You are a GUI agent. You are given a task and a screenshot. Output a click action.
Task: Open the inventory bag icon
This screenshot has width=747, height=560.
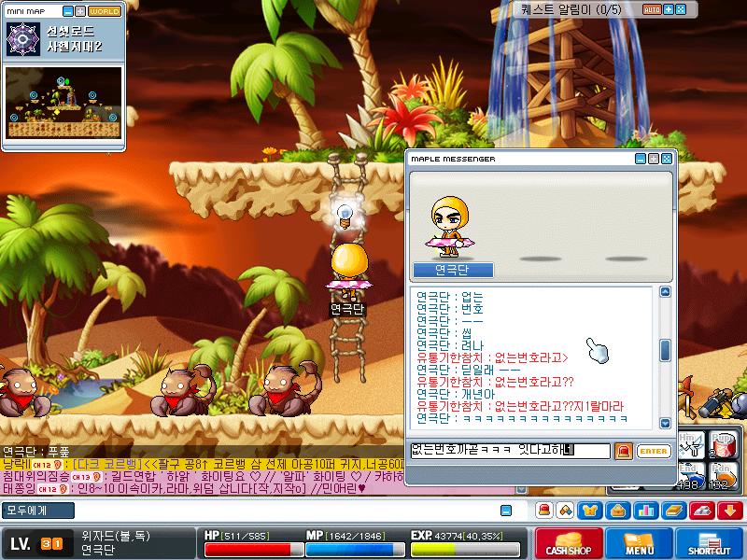point(618,511)
